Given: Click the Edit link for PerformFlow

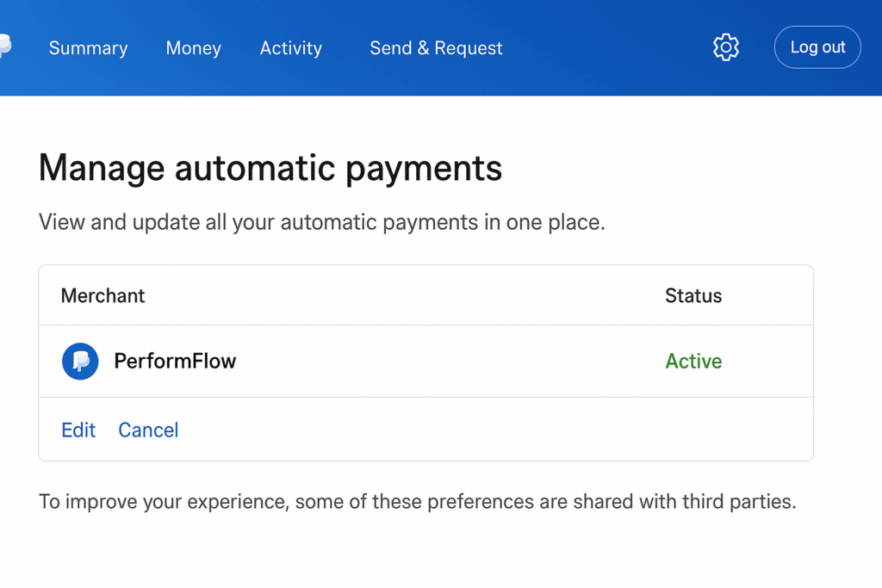Looking at the screenshot, I should tap(78, 430).
